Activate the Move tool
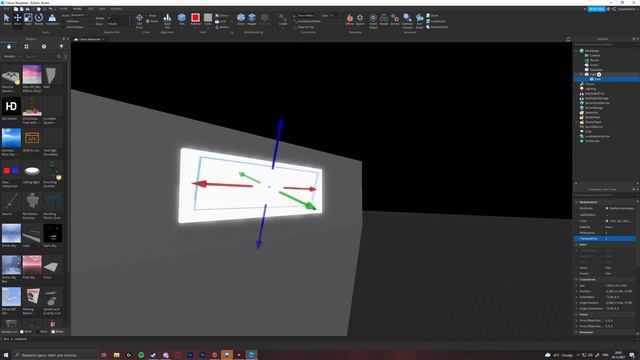Viewport: 640px width, 360px height. click(18, 19)
